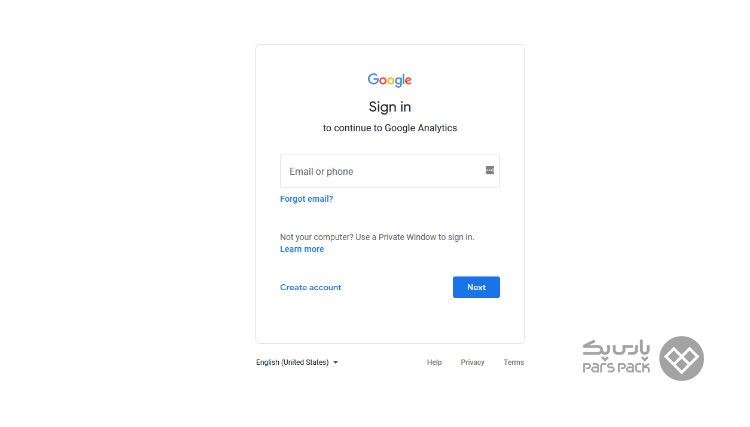This screenshot has height=427, width=750.
Task: Open the Terms footer link
Action: coord(514,362)
